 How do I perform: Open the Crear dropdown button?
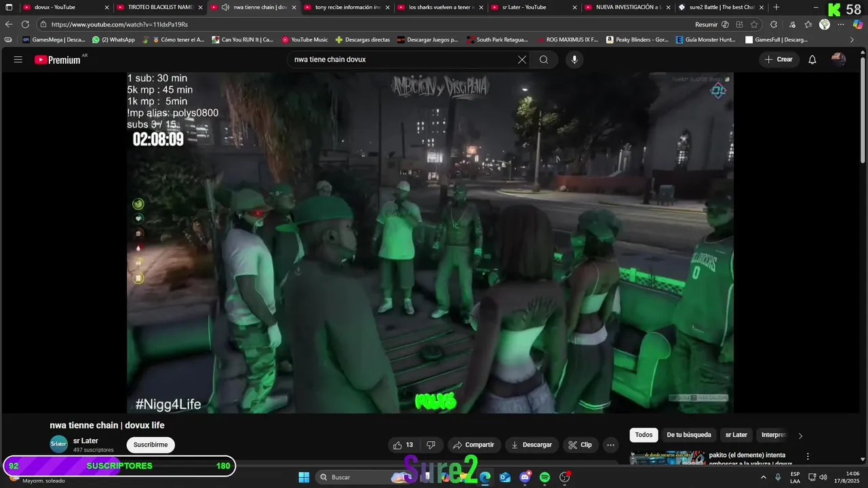point(778,60)
